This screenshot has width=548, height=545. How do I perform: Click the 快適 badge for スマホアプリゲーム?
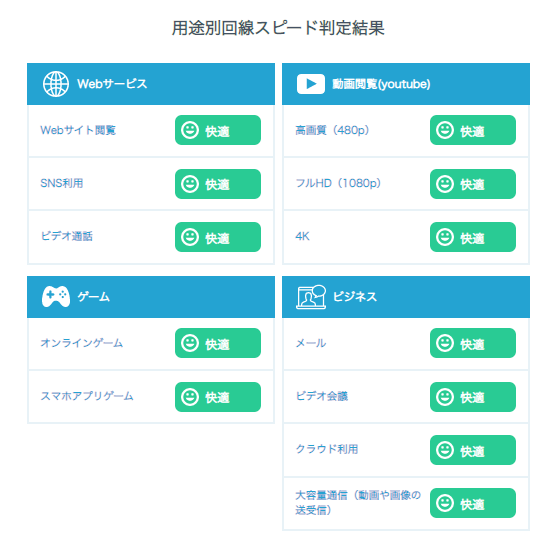click(218, 397)
